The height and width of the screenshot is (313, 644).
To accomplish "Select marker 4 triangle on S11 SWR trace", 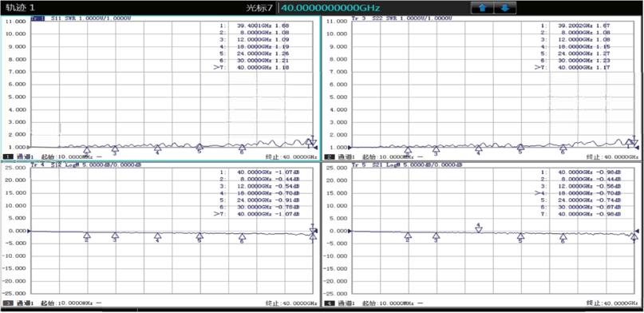I will pos(157,148).
